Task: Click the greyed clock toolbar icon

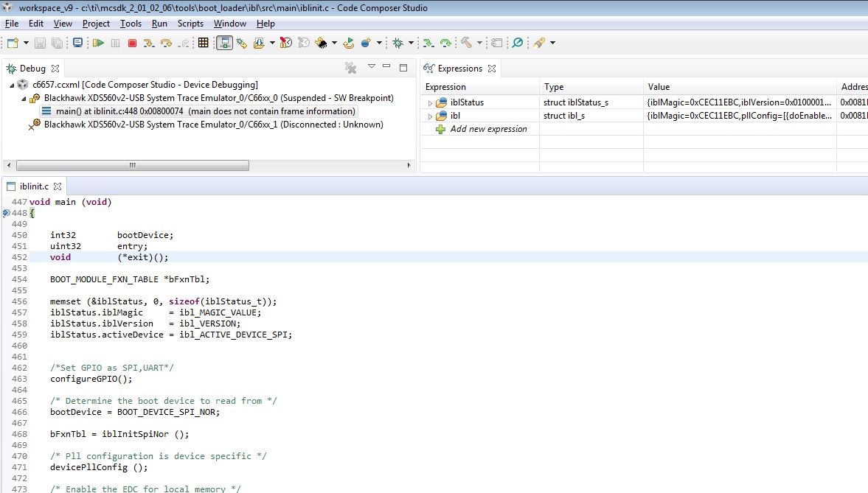Action: pyautogui.click(x=303, y=43)
